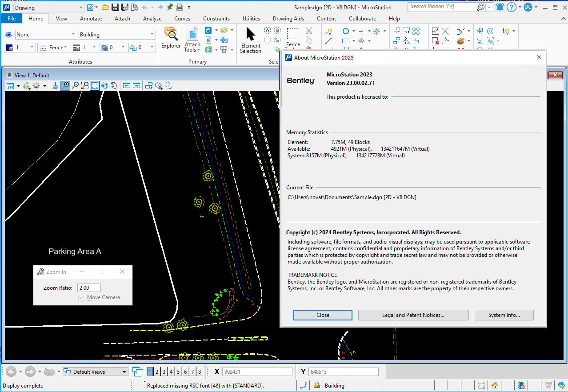
Task: Switch to the Utilities ribbon tab
Action: point(252,19)
